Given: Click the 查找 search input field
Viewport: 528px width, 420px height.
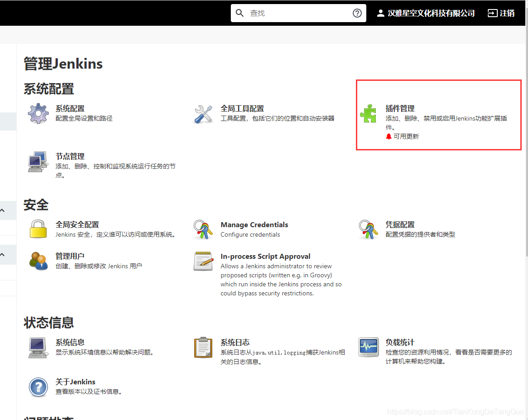Looking at the screenshot, I should pyautogui.click(x=299, y=13).
